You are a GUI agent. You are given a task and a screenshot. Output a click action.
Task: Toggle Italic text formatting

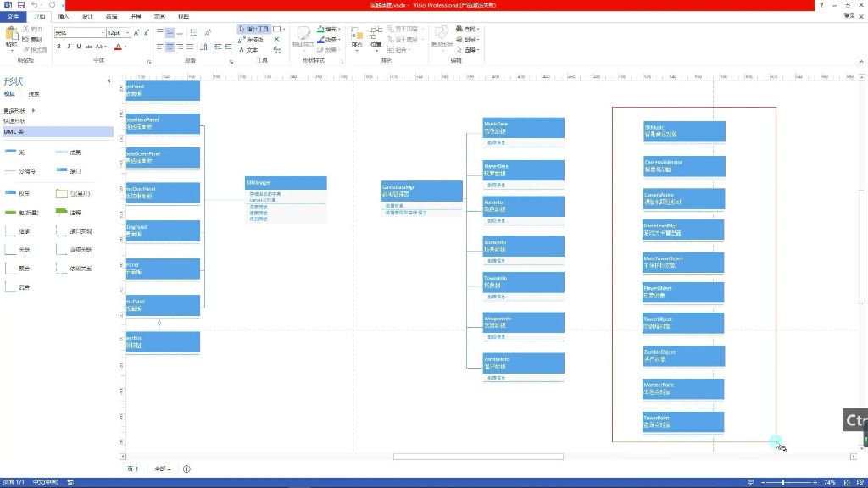pyautogui.click(x=69, y=47)
